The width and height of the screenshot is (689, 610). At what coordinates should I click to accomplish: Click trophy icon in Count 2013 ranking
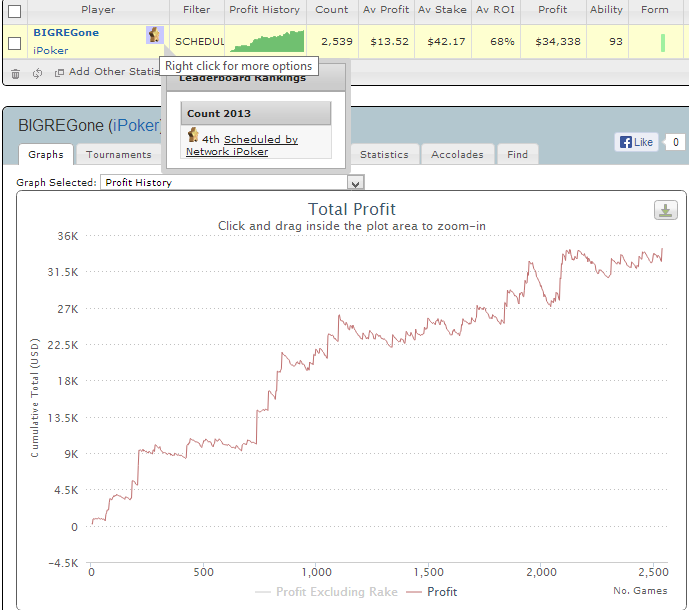[193, 135]
